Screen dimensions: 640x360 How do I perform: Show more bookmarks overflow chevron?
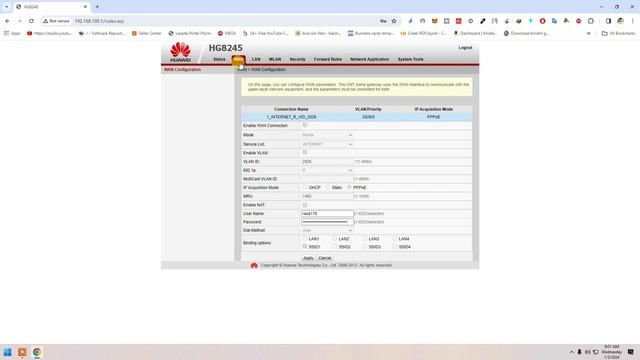(x=589, y=33)
